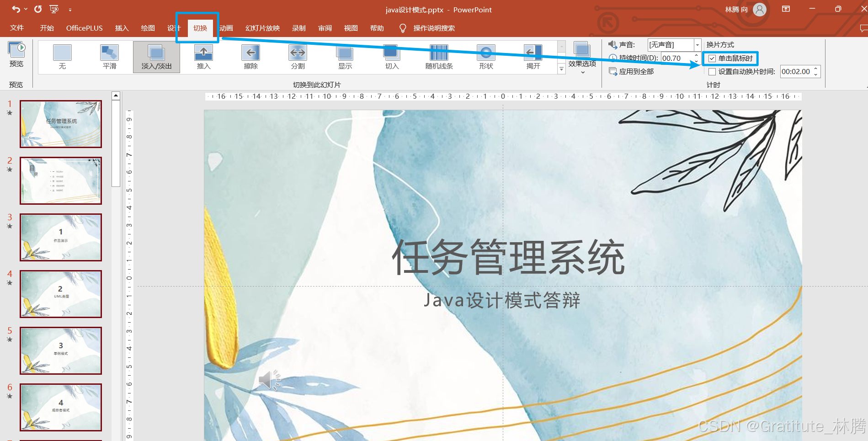Increase transition duration with up spinner
This screenshot has height=441, width=868.
coord(696,55)
